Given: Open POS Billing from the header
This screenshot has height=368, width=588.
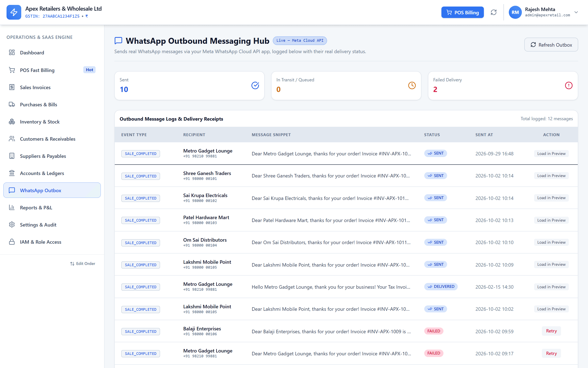Looking at the screenshot, I should point(462,12).
